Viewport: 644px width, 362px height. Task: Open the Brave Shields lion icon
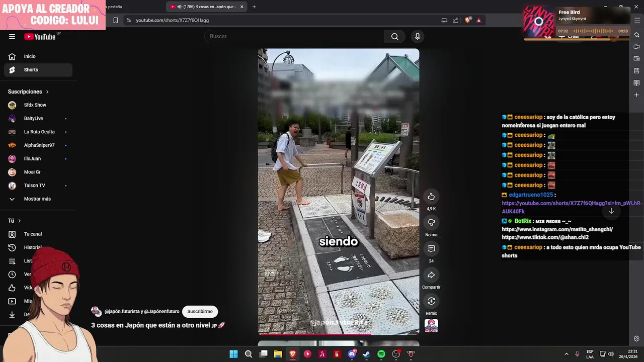point(468,20)
